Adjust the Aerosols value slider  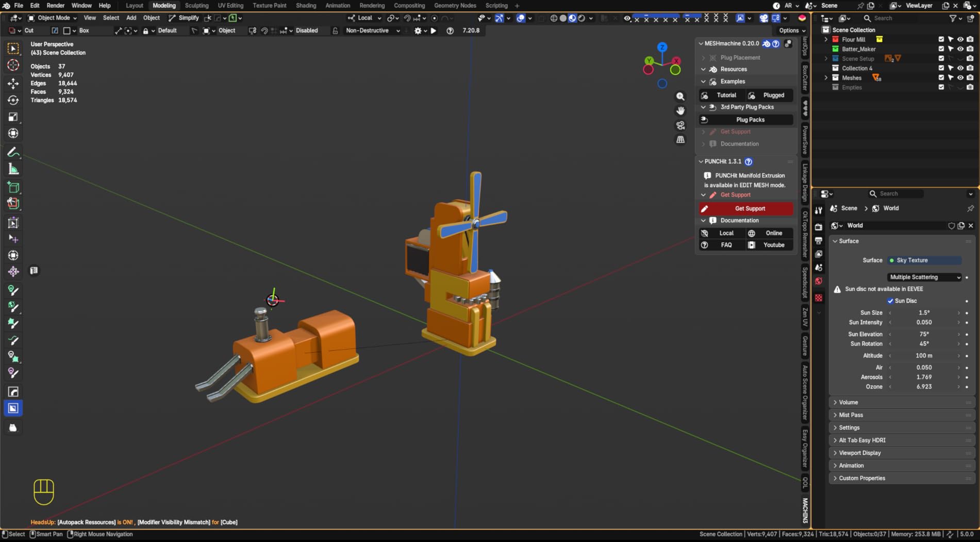(x=924, y=377)
